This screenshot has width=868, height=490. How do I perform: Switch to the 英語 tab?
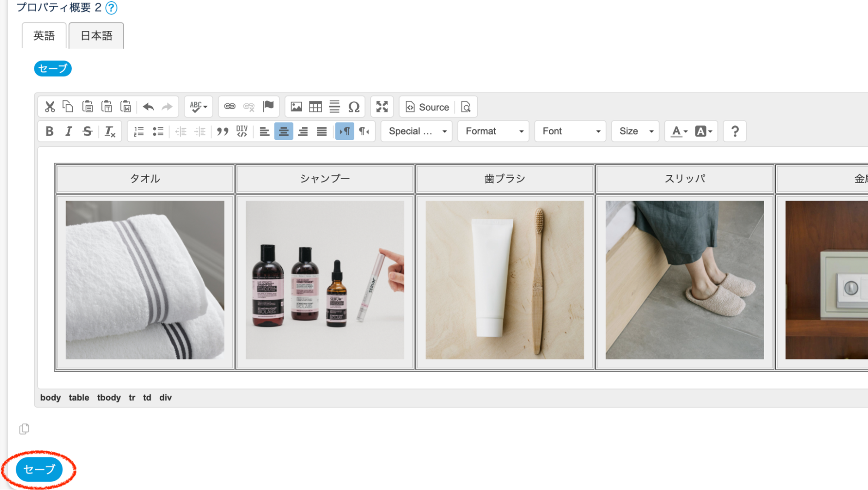[x=44, y=36]
